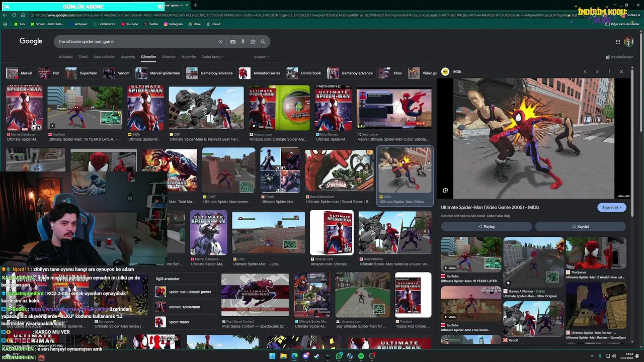Reload the current page
Image resolution: width=644 pixels, height=362 pixels.
point(14,15)
